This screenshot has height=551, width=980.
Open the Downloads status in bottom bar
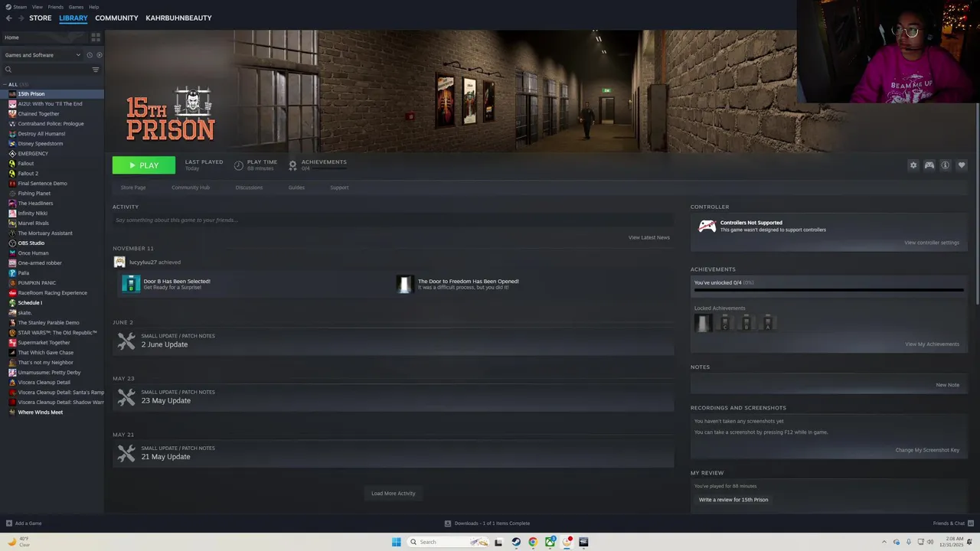(x=487, y=523)
